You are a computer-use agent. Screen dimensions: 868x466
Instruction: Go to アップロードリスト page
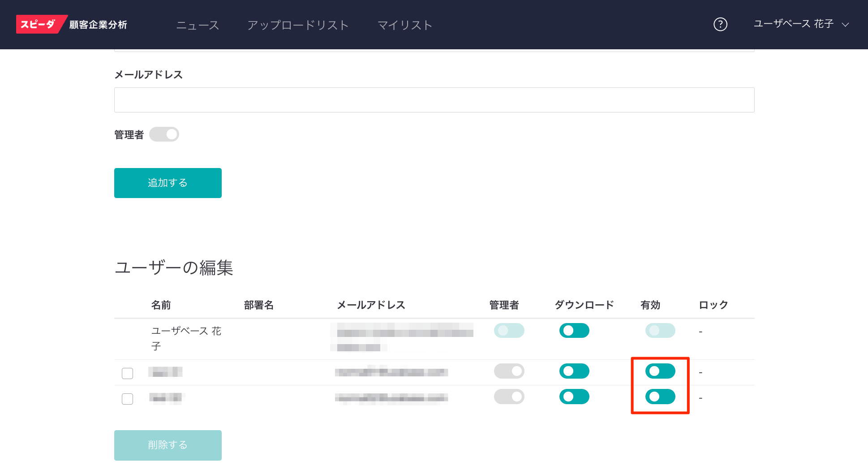(x=298, y=25)
